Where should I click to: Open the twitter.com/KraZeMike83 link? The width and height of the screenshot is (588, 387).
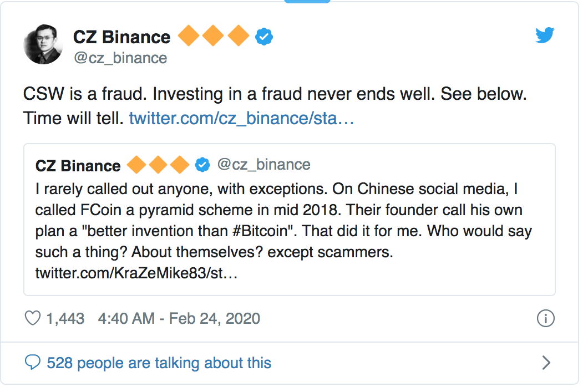(x=136, y=273)
